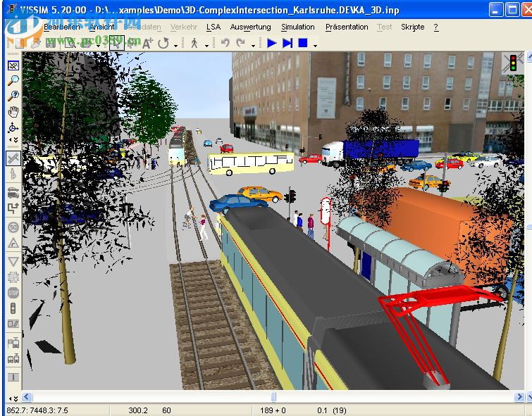Select the lane arrow pavement marker tool
Image resolution: width=532 pixels, height=416 pixels.
pyautogui.click(x=13, y=174)
